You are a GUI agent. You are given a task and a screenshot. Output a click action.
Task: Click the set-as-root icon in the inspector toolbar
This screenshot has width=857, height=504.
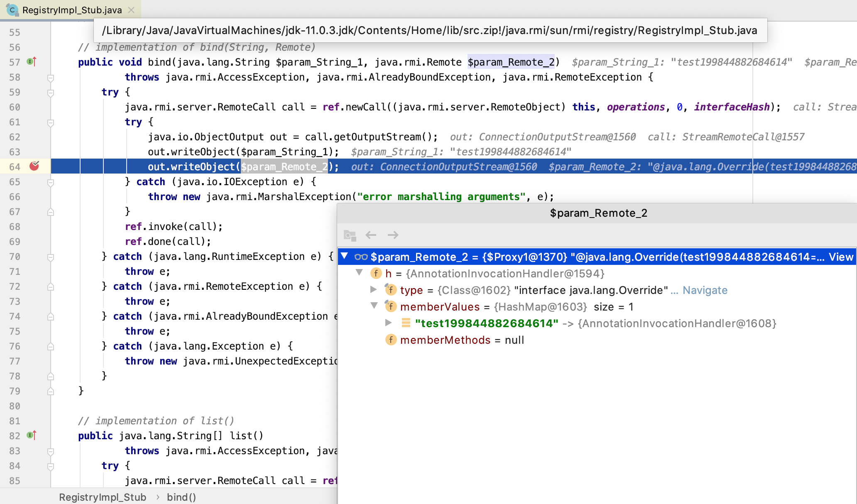(350, 235)
